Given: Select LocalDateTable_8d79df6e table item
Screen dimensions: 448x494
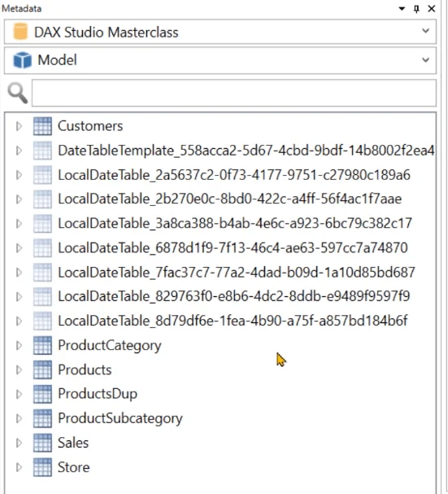Looking at the screenshot, I should [233, 321].
